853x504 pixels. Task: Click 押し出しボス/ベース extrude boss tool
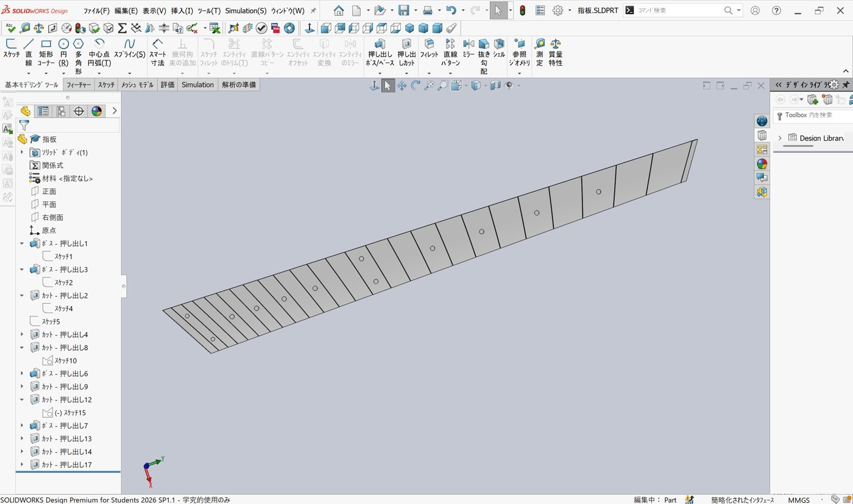pyautogui.click(x=380, y=52)
